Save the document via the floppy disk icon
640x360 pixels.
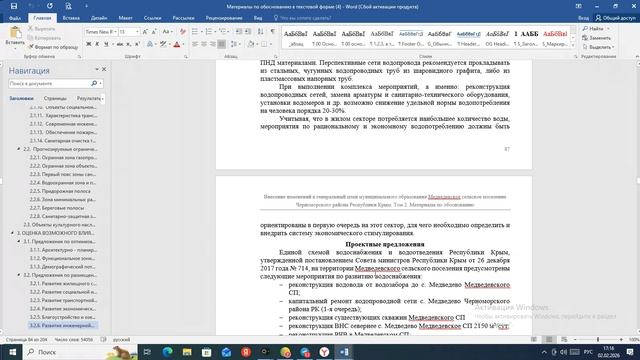click(14, 6)
